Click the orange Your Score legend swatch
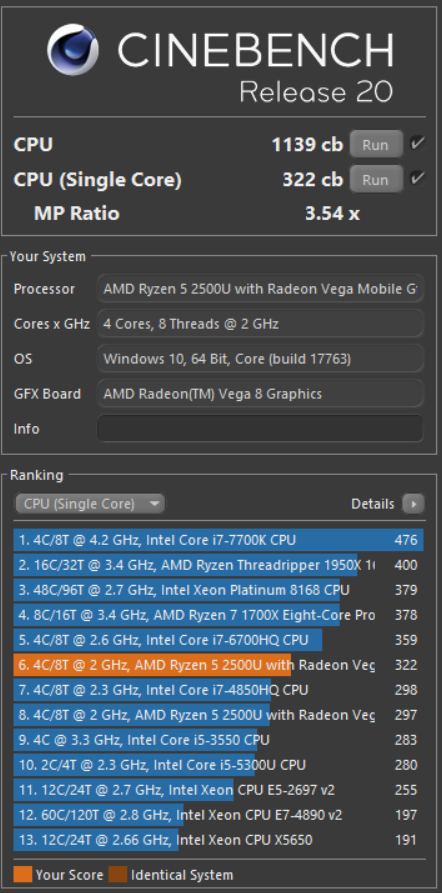 tap(23, 875)
